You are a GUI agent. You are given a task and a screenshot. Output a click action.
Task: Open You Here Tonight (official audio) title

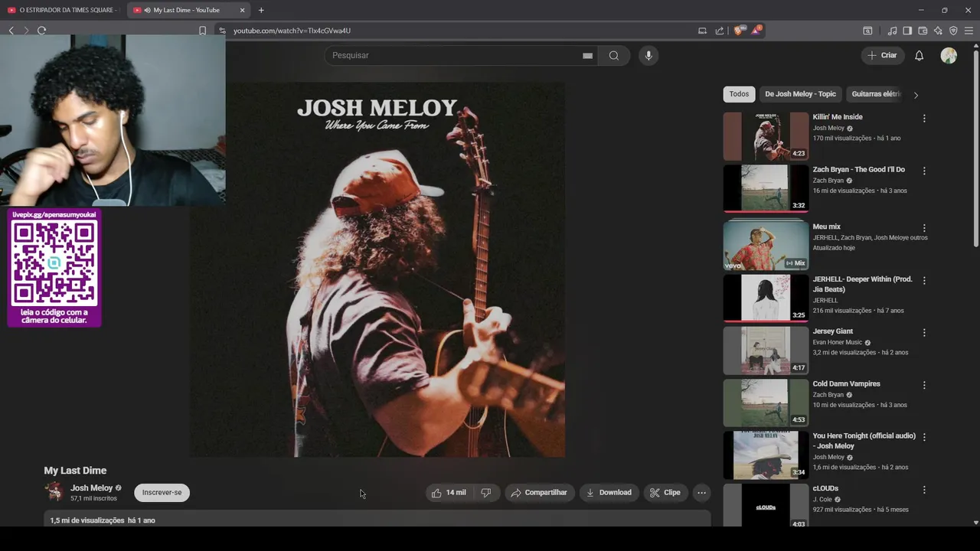point(864,441)
